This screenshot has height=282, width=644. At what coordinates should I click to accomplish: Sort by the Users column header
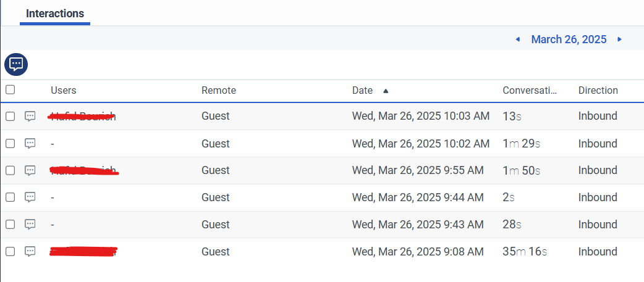point(63,90)
